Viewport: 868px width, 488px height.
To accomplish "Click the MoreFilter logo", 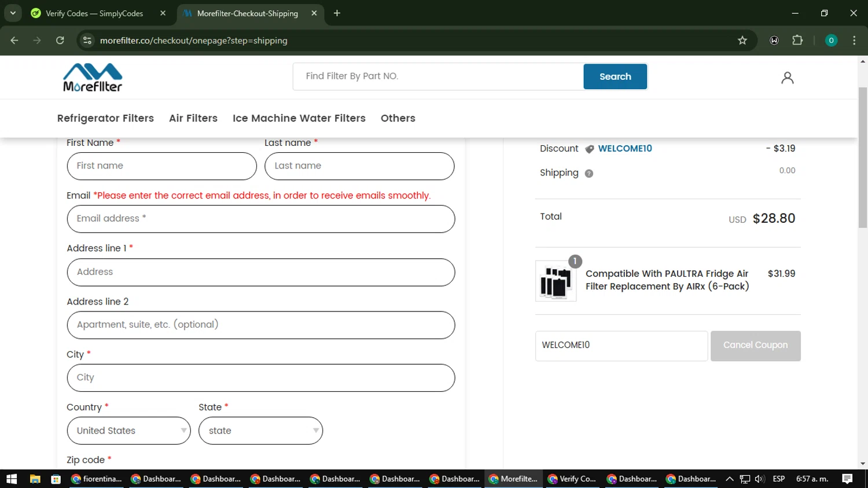I will click(93, 78).
